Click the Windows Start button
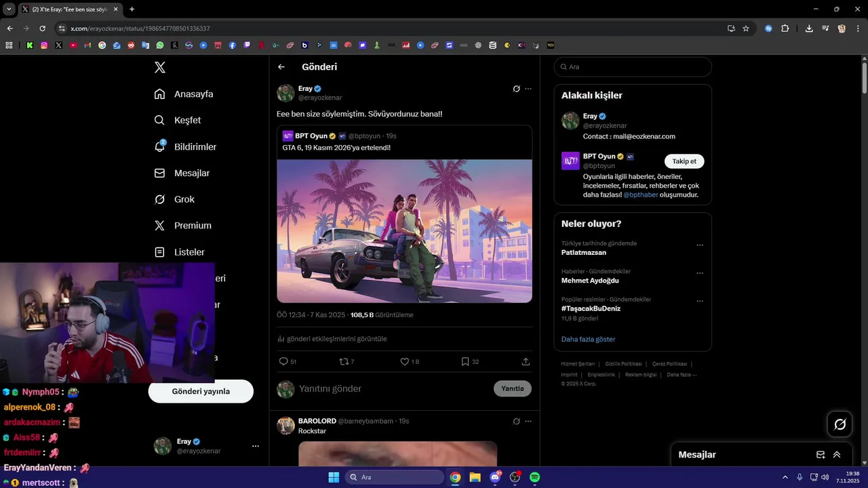This screenshot has height=488, width=868. (x=334, y=477)
